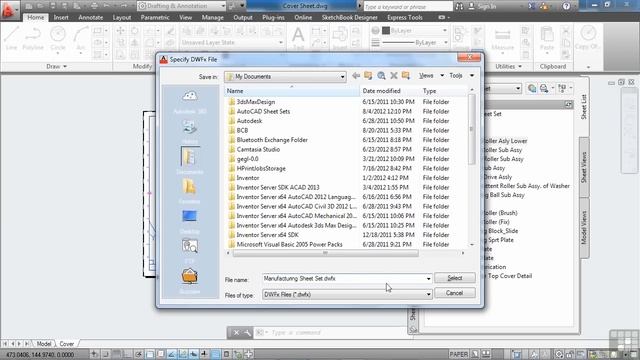This screenshot has width=640, height=360.
Task: Open the Parametric ribbon tab
Action: click(x=155, y=18)
